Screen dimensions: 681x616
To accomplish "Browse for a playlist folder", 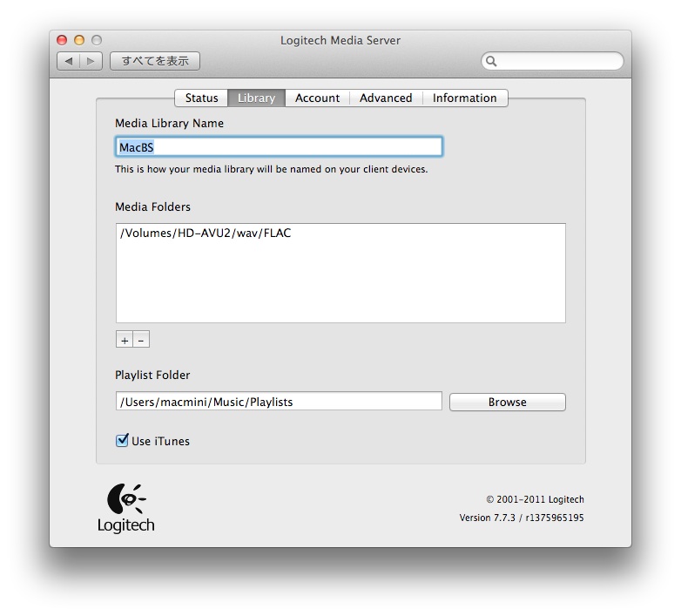I will [x=508, y=403].
